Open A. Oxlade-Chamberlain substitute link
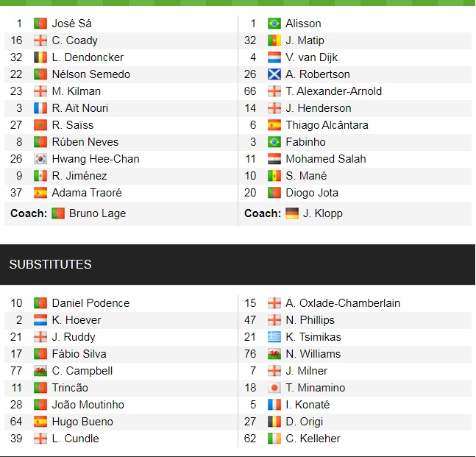The image size is (476, 457). click(x=343, y=303)
